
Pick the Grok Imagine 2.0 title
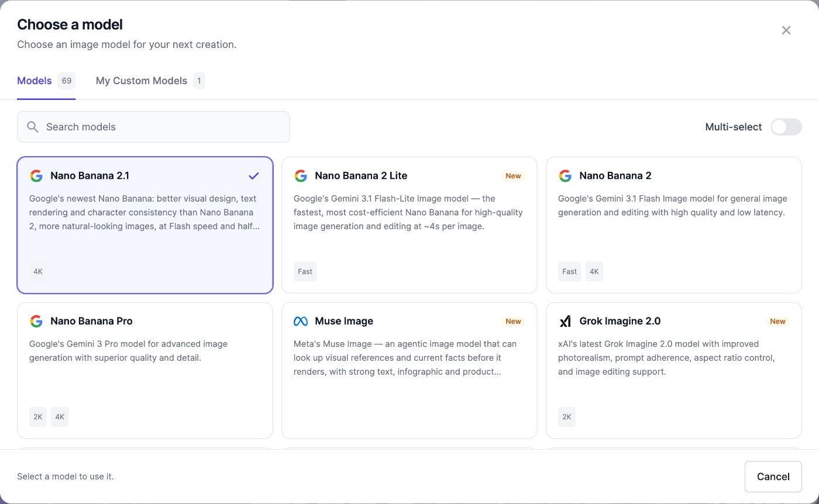click(x=620, y=322)
